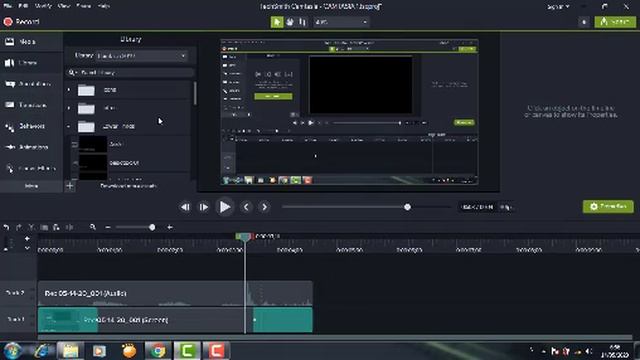
Task: Open the View menu
Action: (64, 6)
